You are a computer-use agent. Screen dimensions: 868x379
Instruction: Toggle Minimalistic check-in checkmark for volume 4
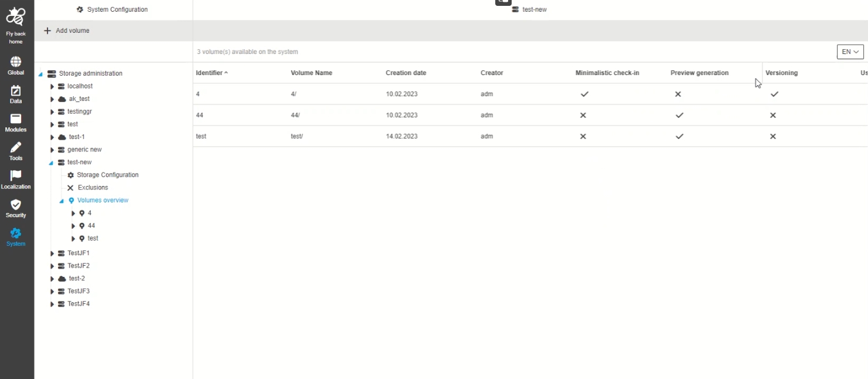click(x=584, y=94)
